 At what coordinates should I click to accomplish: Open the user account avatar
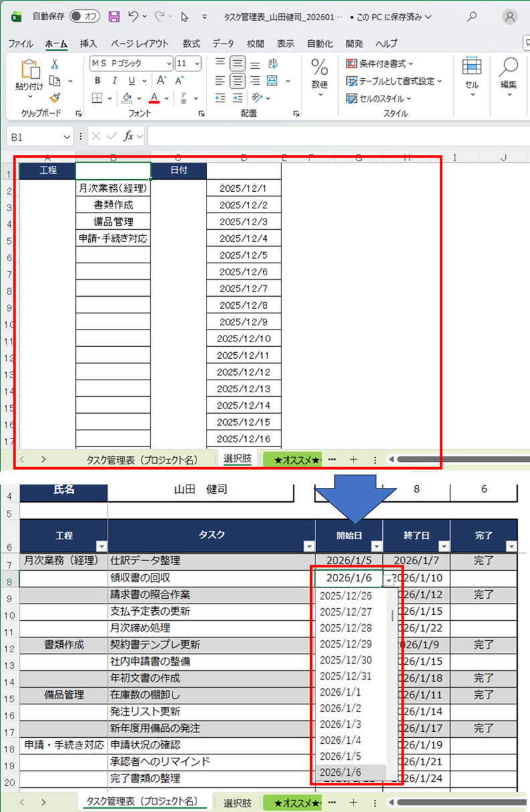tap(511, 17)
